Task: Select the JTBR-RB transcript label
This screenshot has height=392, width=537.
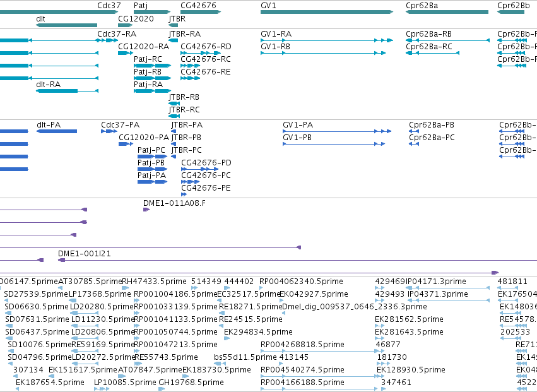Action: [184, 97]
